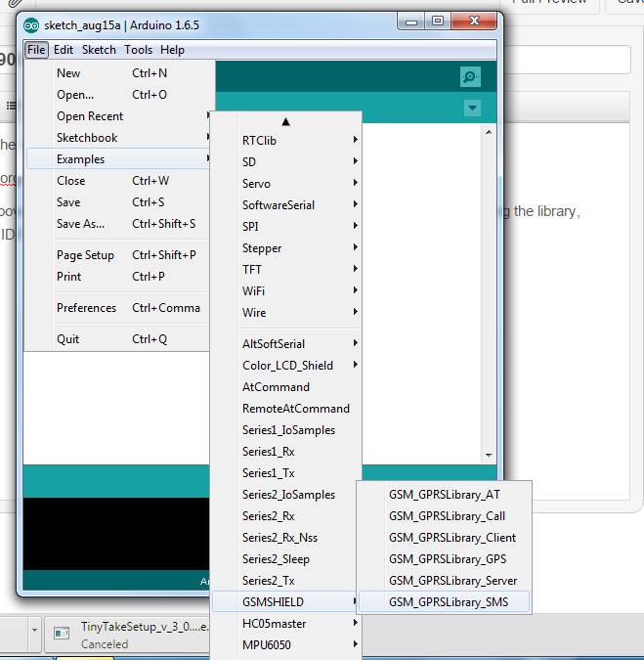
Task: Open the GSM_GPRSLibrary_SMS example
Action: click(445, 602)
